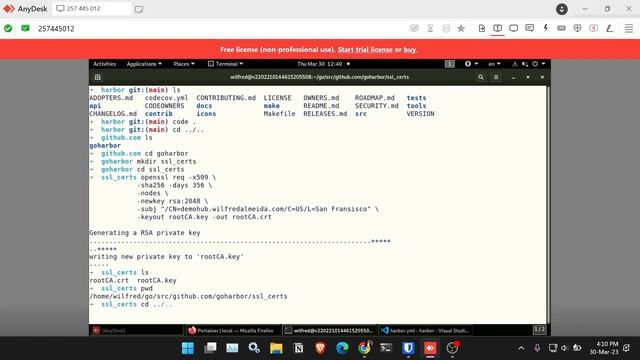This screenshot has height=360, width=640.
Task: Open clock showing 4:10 PM 30-Mar-23
Action: pyautogui.click(x=604, y=348)
